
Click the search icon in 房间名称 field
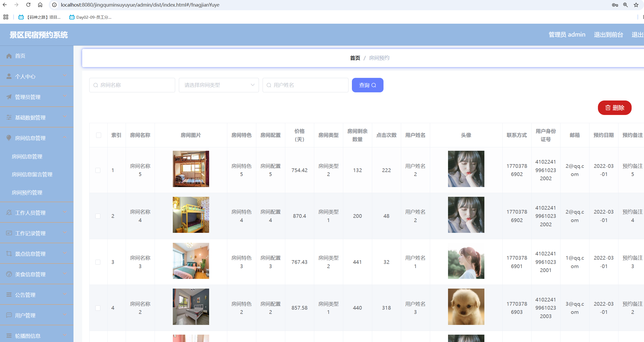coord(96,85)
